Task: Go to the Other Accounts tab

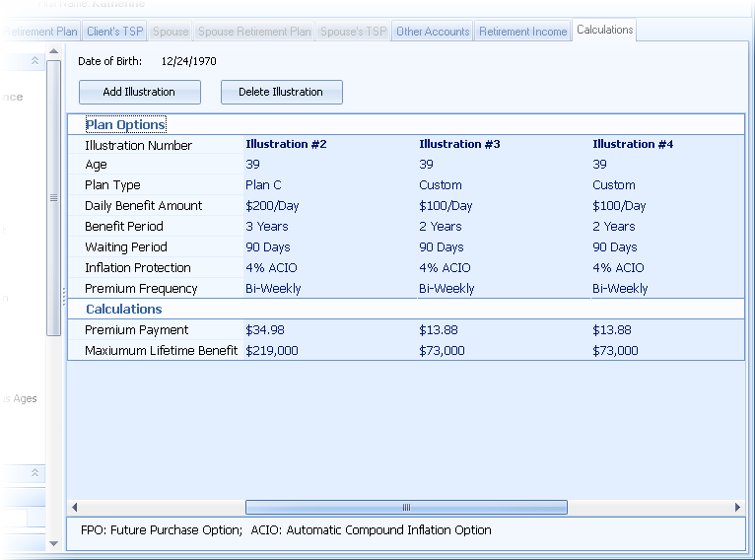Action: click(x=432, y=32)
